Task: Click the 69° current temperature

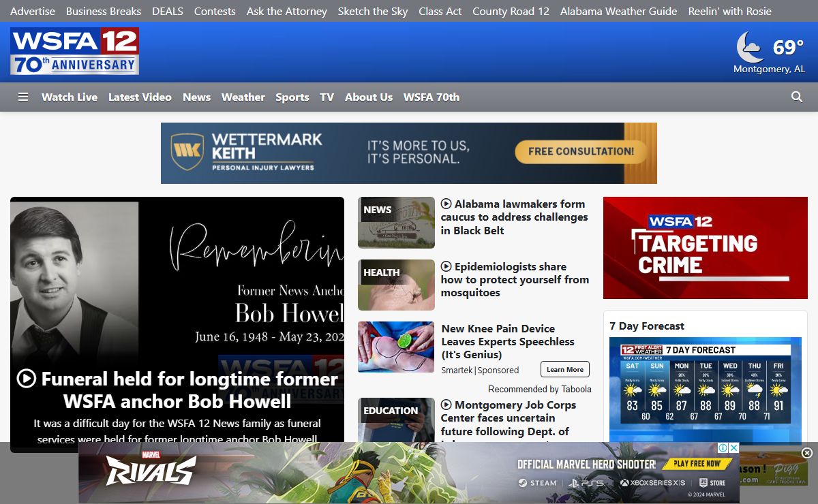Action: point(789,48)
